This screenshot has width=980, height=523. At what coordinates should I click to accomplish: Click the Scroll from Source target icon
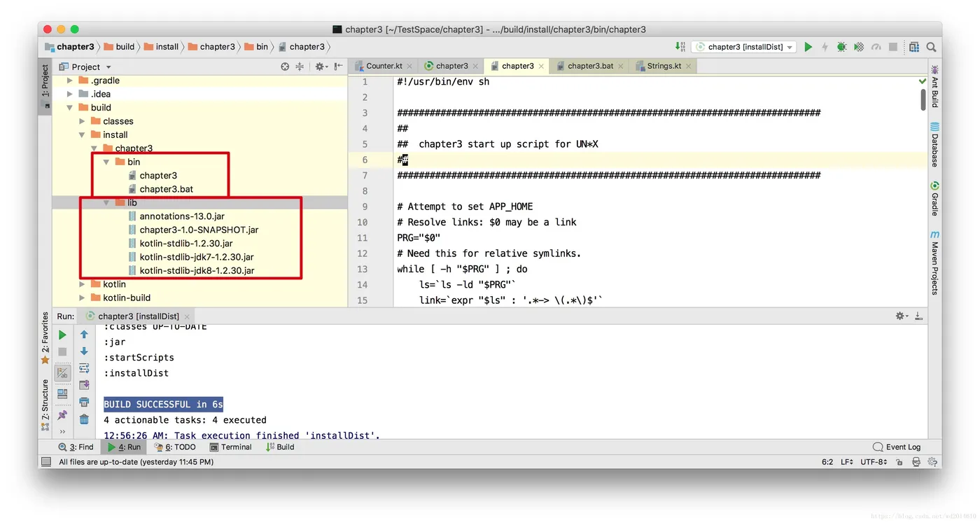pos(285,67)
